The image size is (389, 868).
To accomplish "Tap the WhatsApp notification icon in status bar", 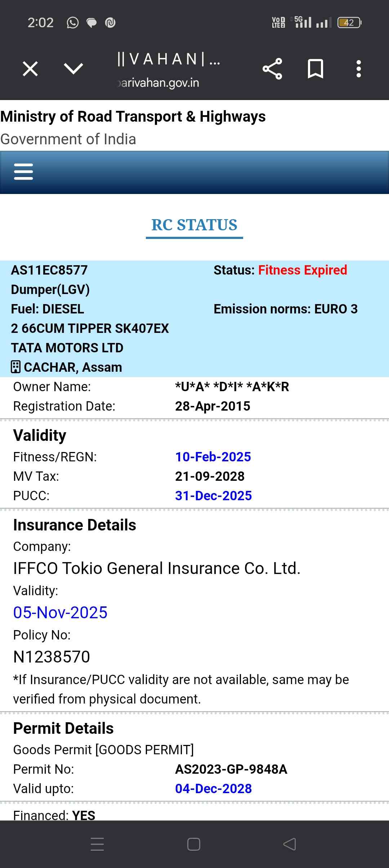I will pyautogui.click(x=72, y=23).
